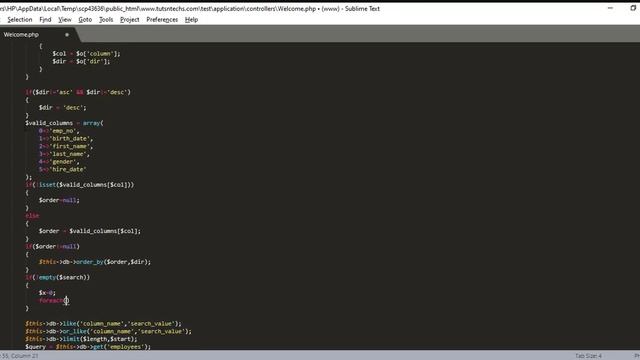Place cursor on $col = $o['column'] line

86,53
